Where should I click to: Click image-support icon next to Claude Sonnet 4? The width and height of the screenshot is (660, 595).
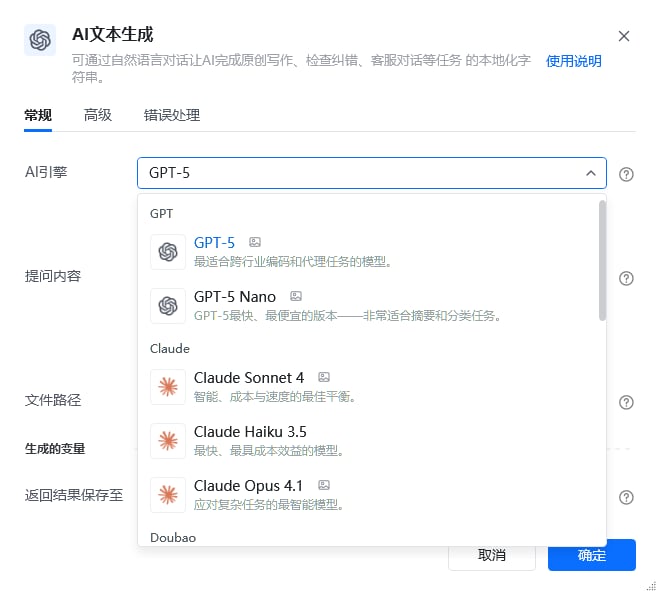point(324,377)
